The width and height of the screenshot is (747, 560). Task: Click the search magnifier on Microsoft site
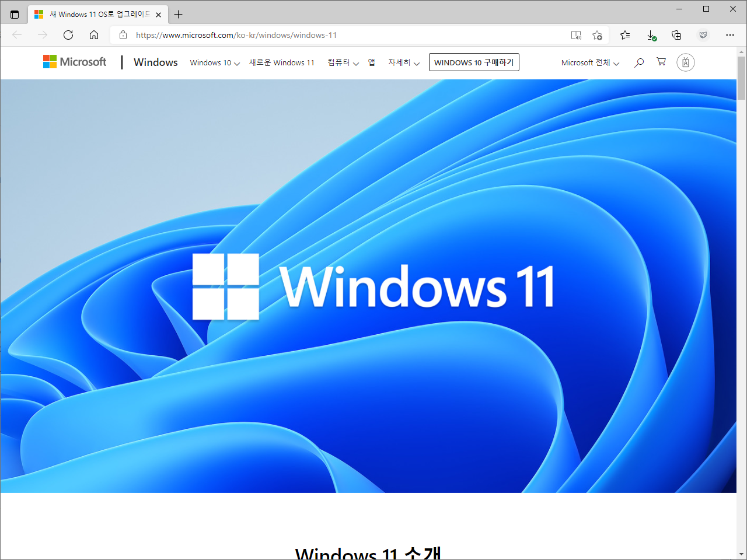click(639, 62)
